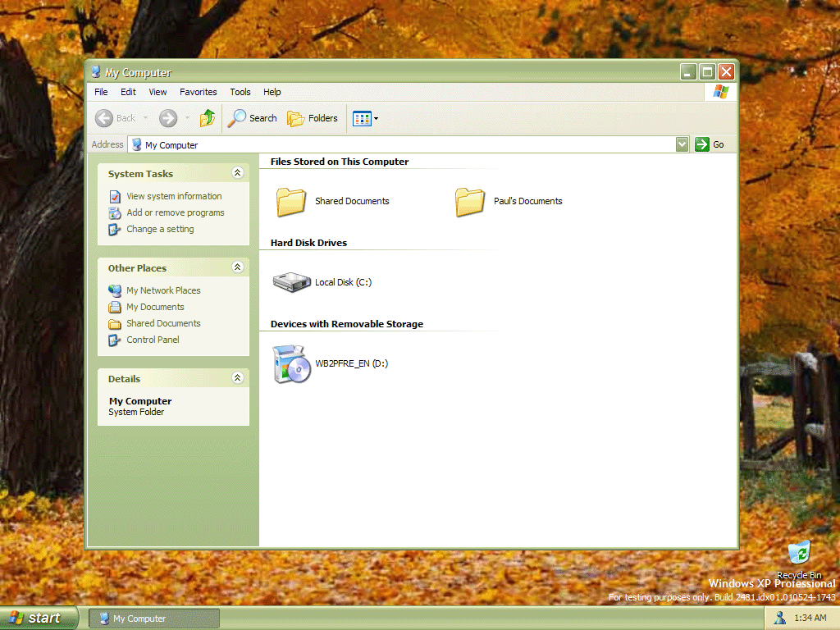This screenshot has height=630, width=840.
Task: Open the Search toolbar button
Action: [253, 118]
